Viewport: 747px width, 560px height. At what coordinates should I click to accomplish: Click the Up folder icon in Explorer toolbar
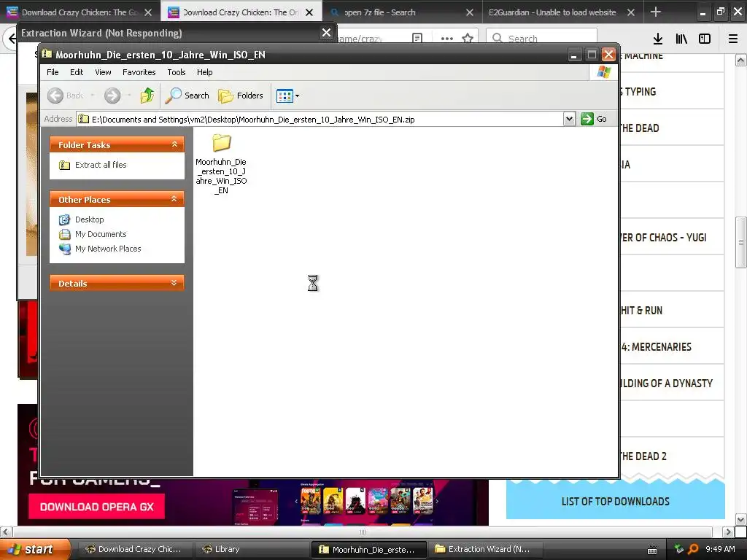[147, 96]
